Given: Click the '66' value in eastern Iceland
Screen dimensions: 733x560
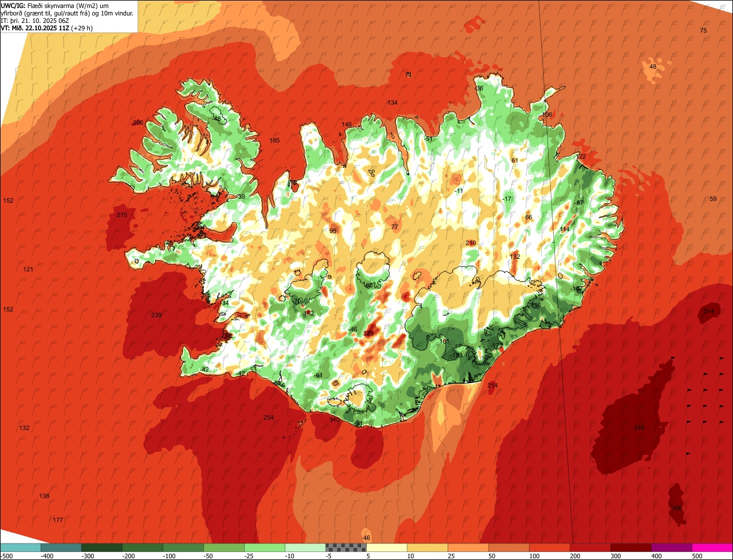Looking at the screenshot, I should point(529,217).
